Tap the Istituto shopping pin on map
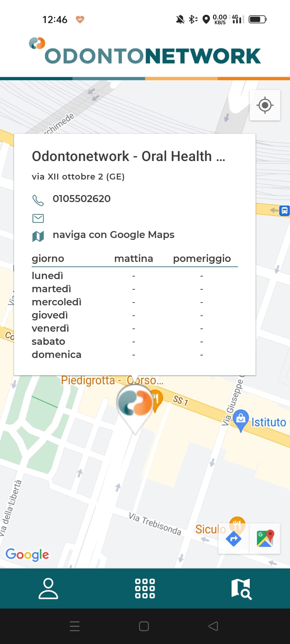This screenshot has width=290, height=644. [x=241, y=420]
